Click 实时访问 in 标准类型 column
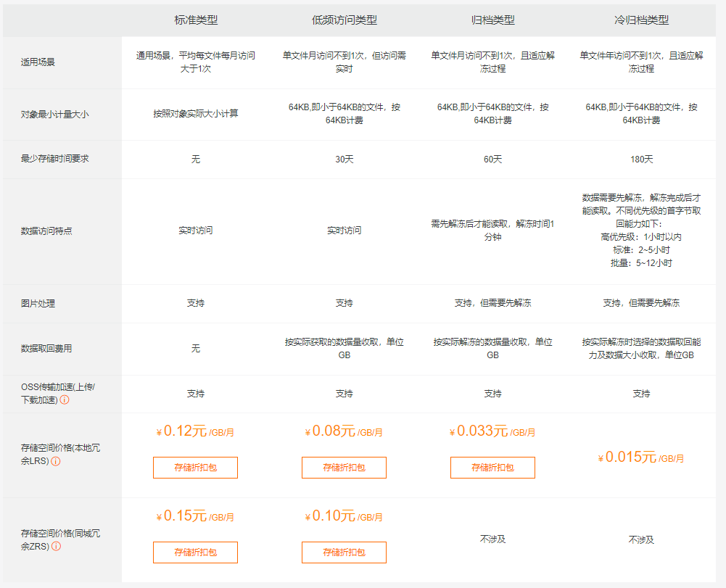Screen dimensions: 726x588 (x=195, y=230)
